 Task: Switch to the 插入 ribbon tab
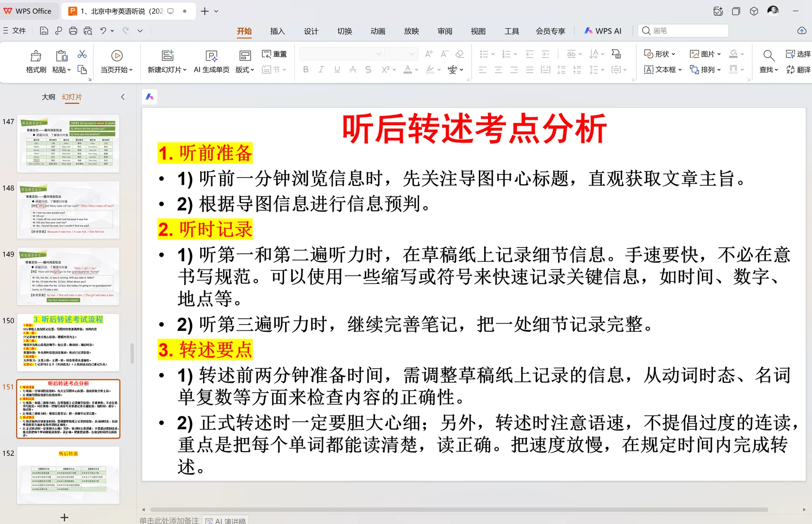[277, 31]
